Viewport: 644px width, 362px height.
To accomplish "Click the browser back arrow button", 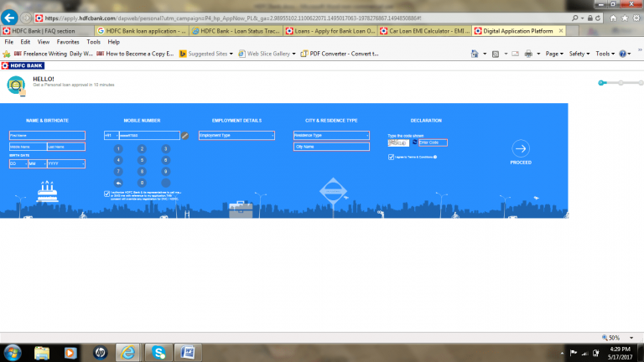I will pyautogui.click(x=10, y=17).
